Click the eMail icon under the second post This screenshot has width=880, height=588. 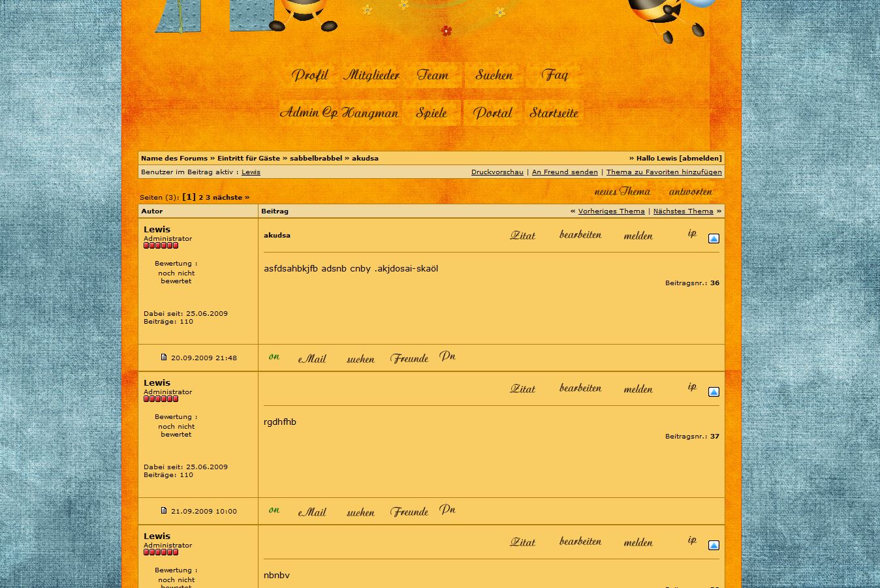[312, 512]
